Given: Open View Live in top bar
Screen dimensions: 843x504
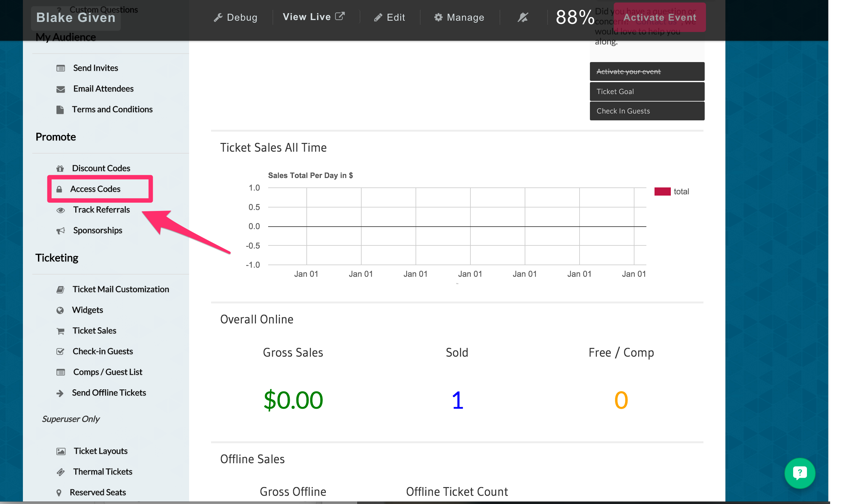Looking at the screenshot, I should pyautogui.click(x=314, y=17).
